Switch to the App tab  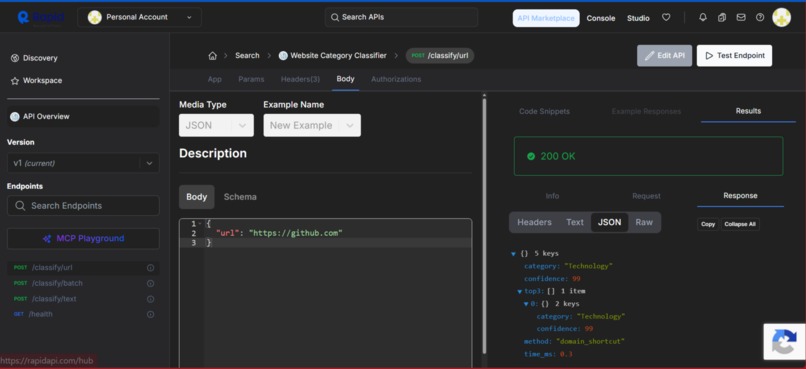(214, 79)
